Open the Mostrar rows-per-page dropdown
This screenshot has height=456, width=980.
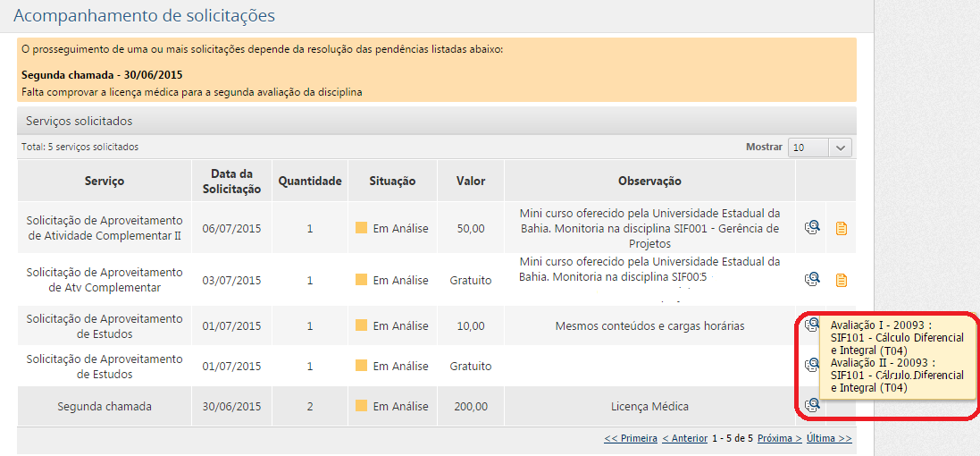(x=820, y=148)
